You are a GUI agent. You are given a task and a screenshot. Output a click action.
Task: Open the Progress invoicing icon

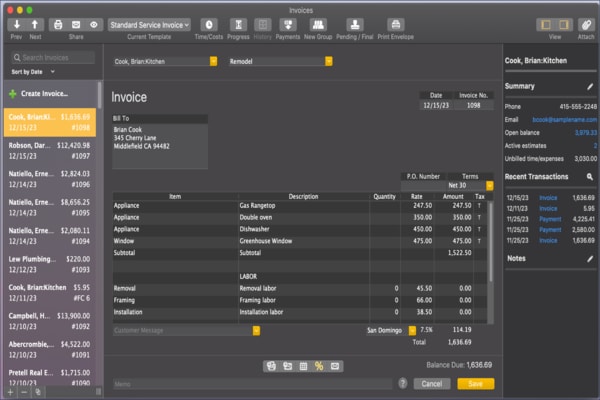[x=238, y=25]
